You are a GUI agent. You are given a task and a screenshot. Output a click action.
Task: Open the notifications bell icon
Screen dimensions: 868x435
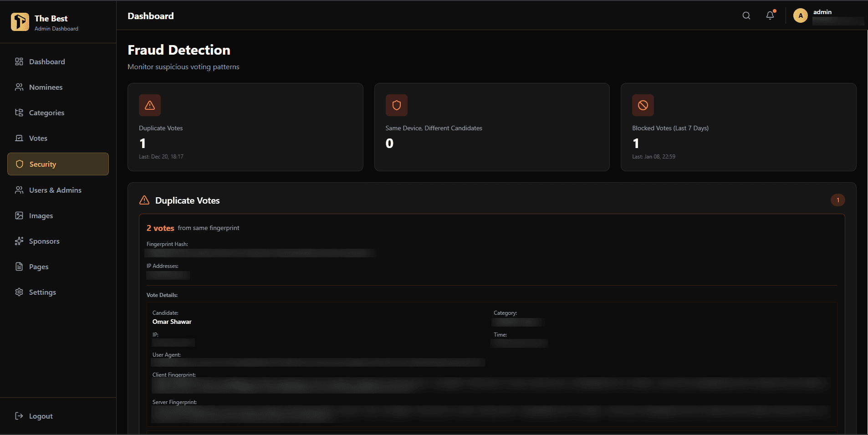click(770, 15)
